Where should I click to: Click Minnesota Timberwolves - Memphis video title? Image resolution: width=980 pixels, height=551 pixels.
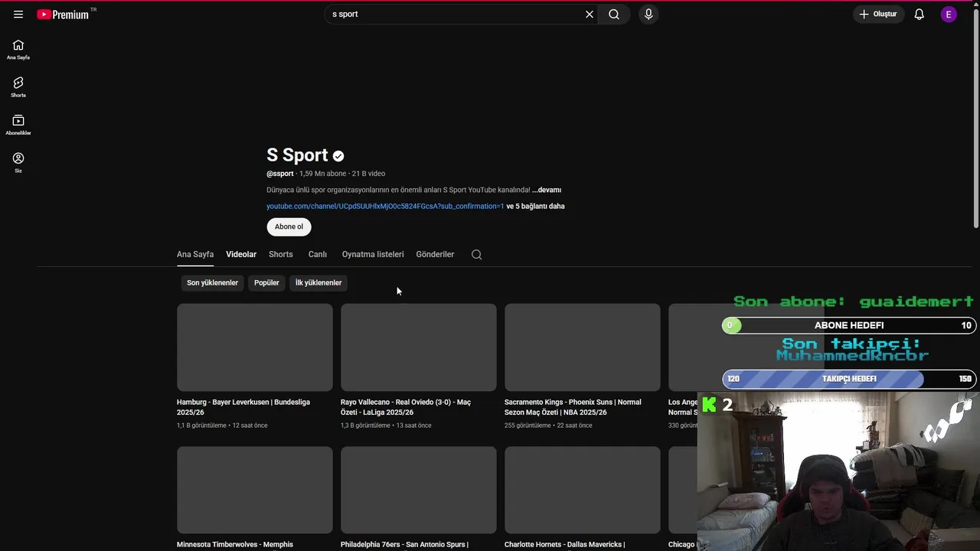(235, 545)
